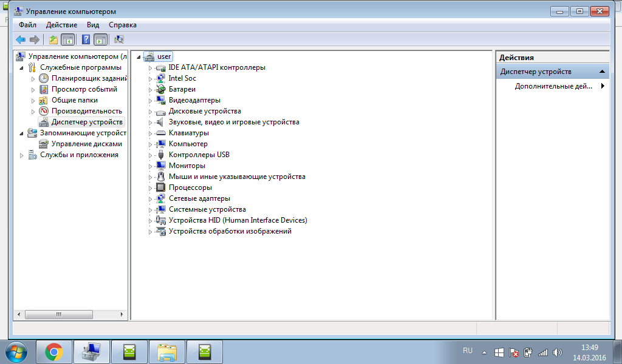Open the file explorer taskbar icon
This screenshot has height=364, width=622.
[167, 352]
